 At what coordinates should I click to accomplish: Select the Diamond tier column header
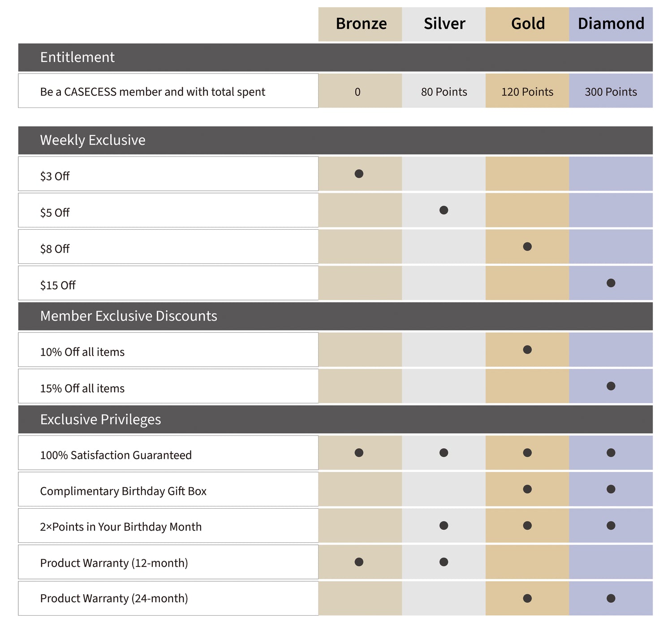click(x=611, y=24)
